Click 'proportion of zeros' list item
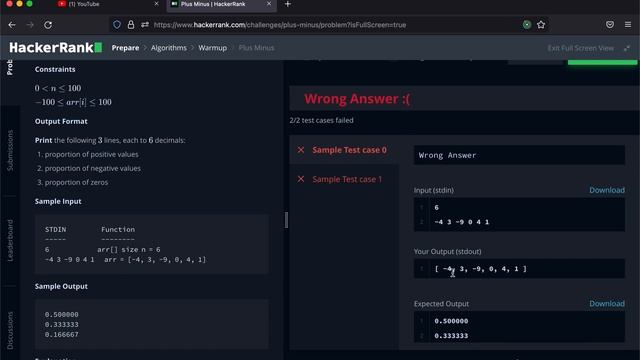This screenshot has width=640, height=360. point(76,182)
